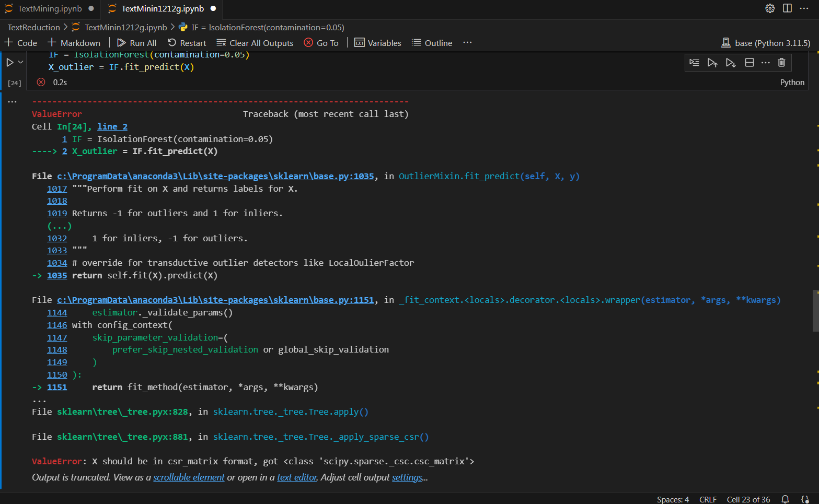Click the red error status icon
The width and height of the screenshot is (819, 504).
[41, 82]
